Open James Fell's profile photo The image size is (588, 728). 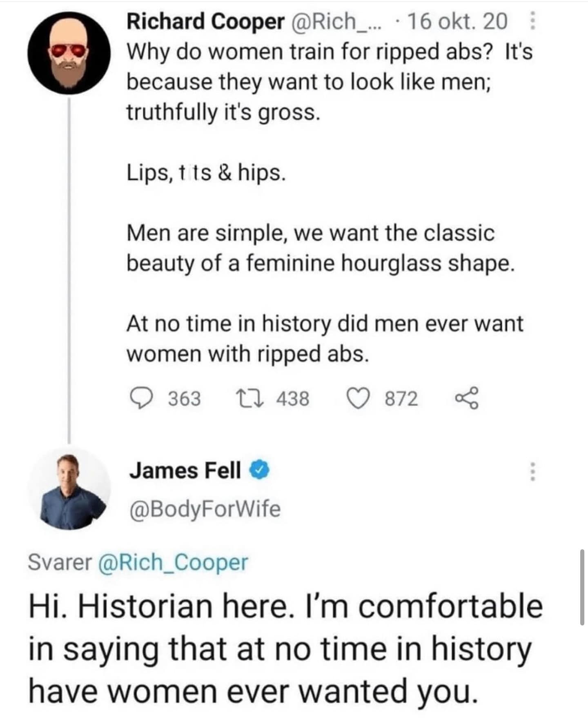69,488
